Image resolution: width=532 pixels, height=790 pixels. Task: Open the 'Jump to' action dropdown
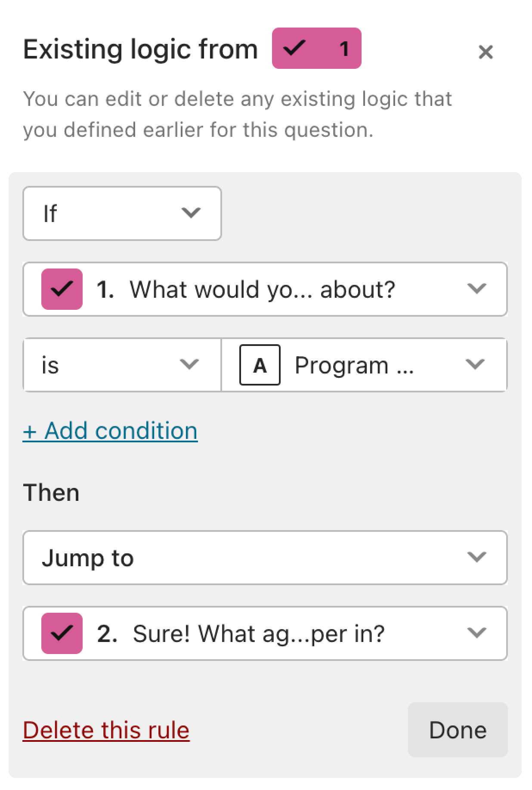(265, 558)
